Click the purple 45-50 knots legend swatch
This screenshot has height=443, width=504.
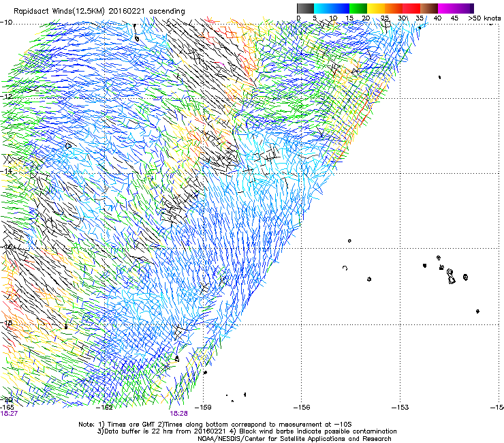[464, 8]
